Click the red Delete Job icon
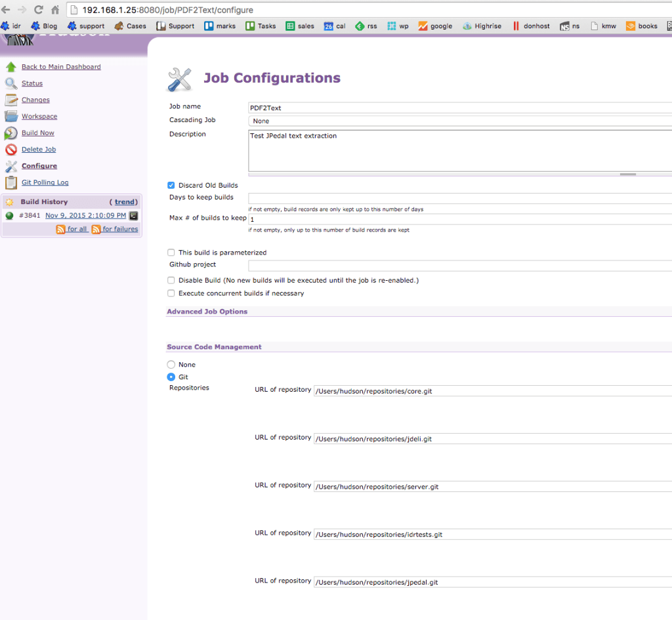Screen dimensions: 672x620 11,150
